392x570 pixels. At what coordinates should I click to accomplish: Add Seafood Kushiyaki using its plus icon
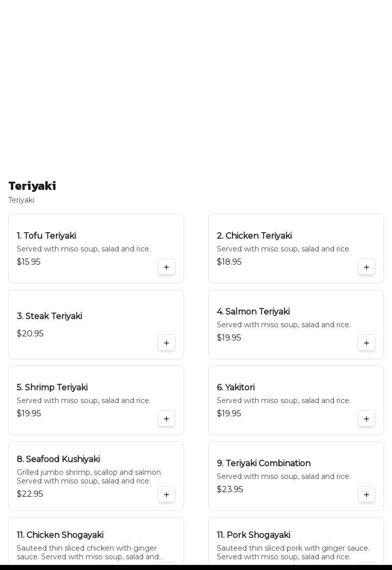(x=166, y=495)
